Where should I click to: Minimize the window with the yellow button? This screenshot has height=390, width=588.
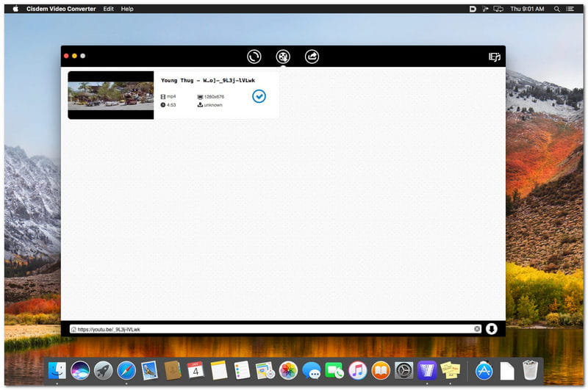tap(75, 56)
